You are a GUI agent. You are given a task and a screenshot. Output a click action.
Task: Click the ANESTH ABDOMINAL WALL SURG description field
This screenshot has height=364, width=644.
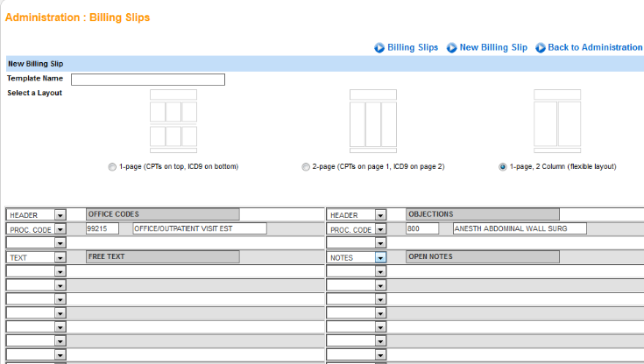[519, 229]
